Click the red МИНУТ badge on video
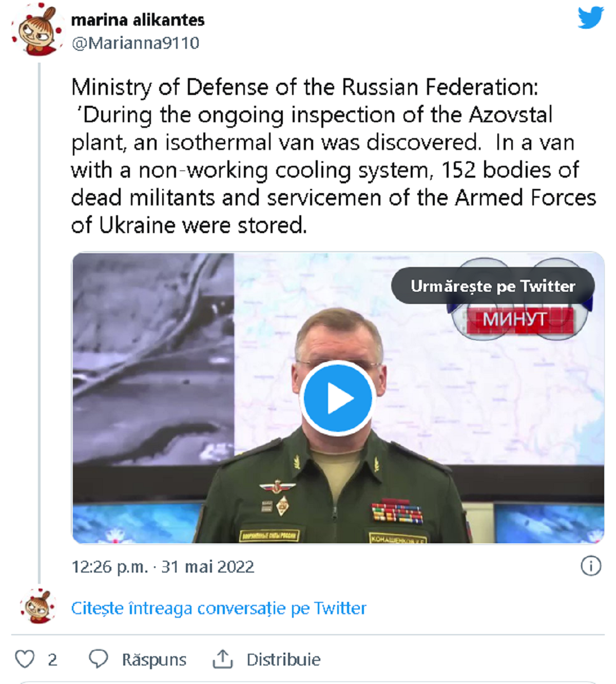The height and width of the screenshot is (684, 616). click(x=515, y=320)
